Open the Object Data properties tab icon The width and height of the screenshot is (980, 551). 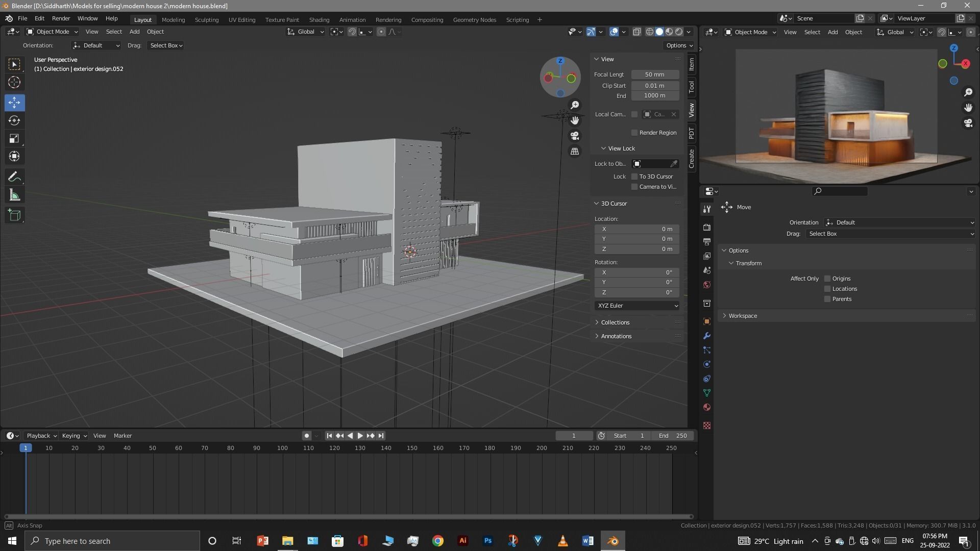[707, 393]
